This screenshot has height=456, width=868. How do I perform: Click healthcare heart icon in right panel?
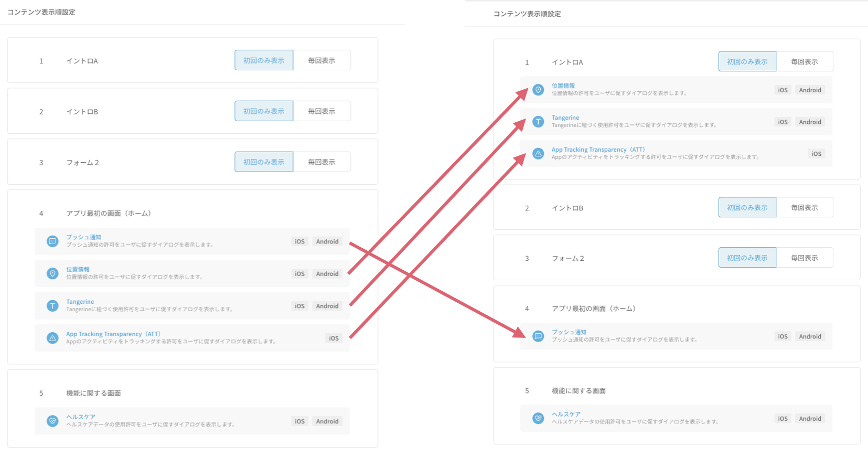(x=538, y=418)
